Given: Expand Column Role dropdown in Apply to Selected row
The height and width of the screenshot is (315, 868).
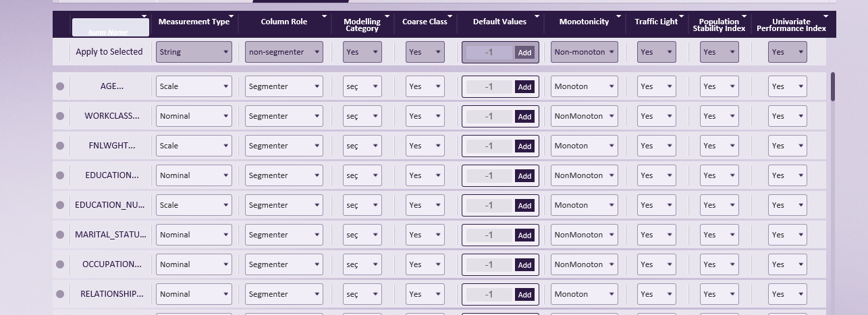Looking at the screenshot, I should coord(283,52).
